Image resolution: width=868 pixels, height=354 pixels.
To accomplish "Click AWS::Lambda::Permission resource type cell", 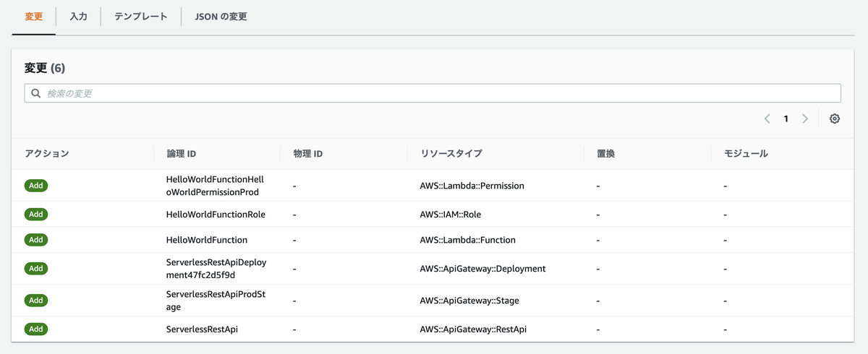I will pyautogui.click(x=472, y=186).
